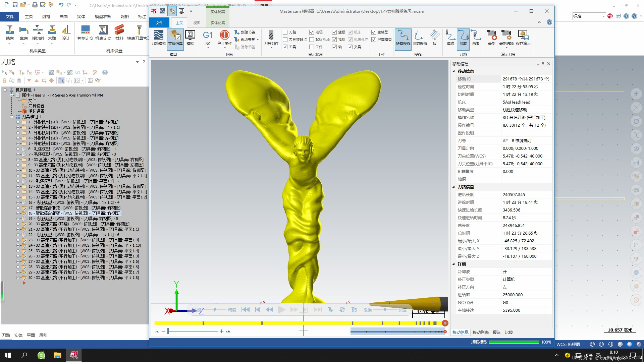Screen dimensions: 644x362
Task: Open the 停止条件 stop condition icon
Action: tap(224, 38)
